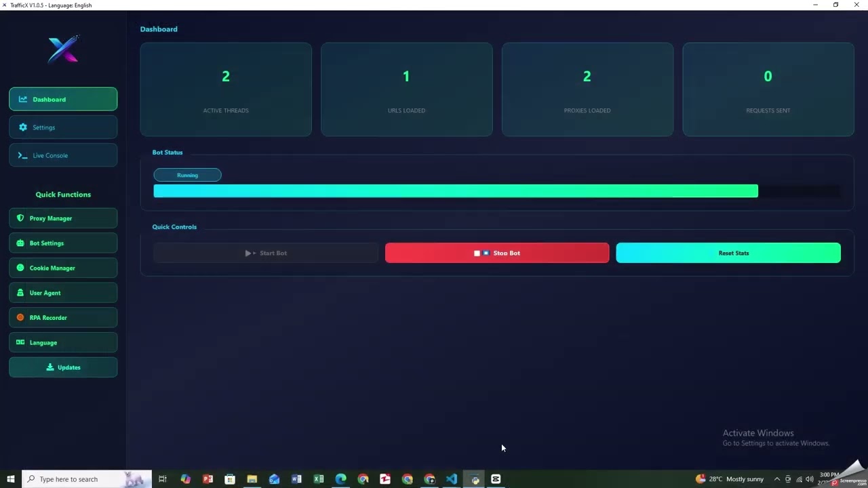The width and height of the screenshot is (868, 488).
Task: Open Proxy Manager quick function
Action: pos(63,218)
